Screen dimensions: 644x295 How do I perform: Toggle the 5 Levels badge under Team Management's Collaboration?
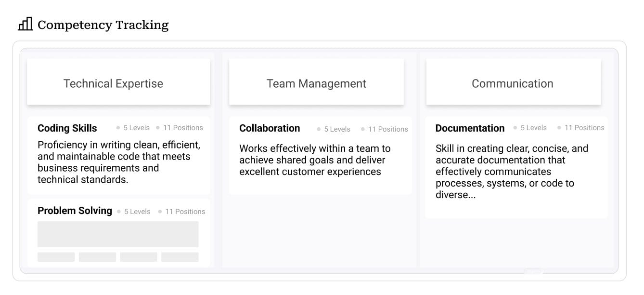(335, 129)
